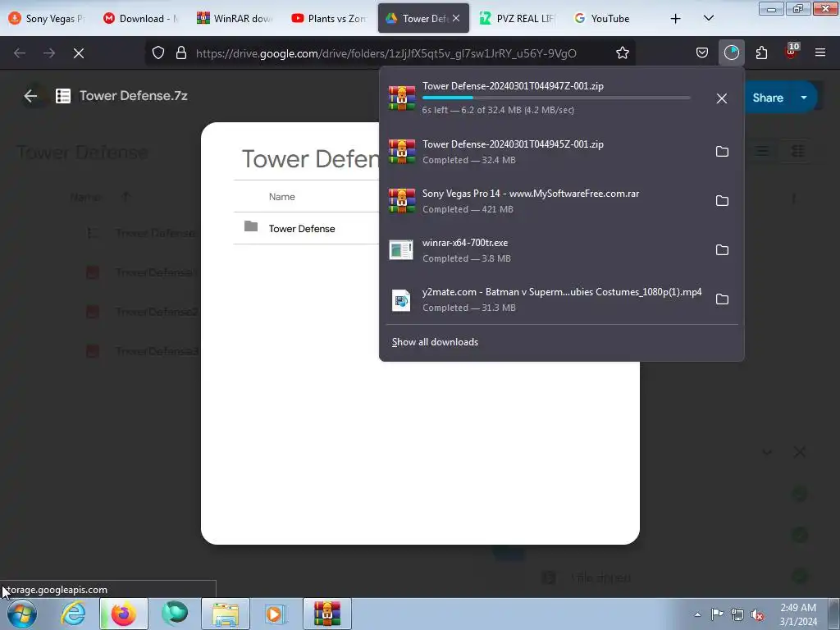Go back with the browser back arrow
The image size is (840, 630).
(20, 53)
